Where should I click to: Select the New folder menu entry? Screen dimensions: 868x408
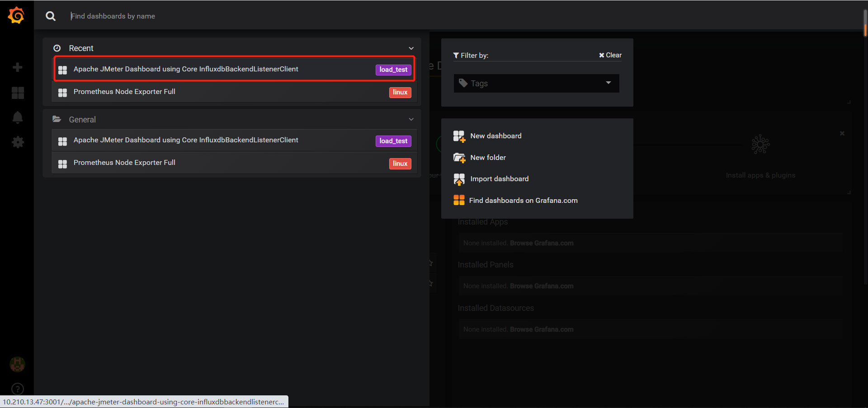coord(488,158)
